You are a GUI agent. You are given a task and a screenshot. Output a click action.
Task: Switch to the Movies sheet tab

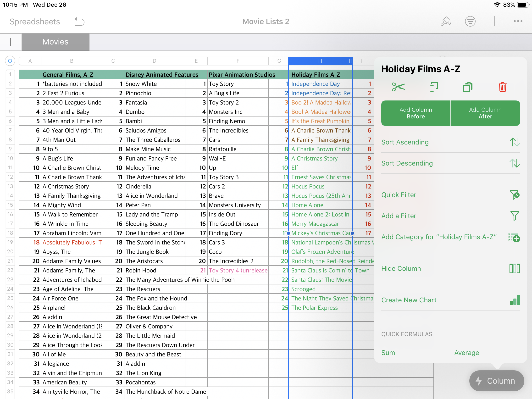point(55,42)
